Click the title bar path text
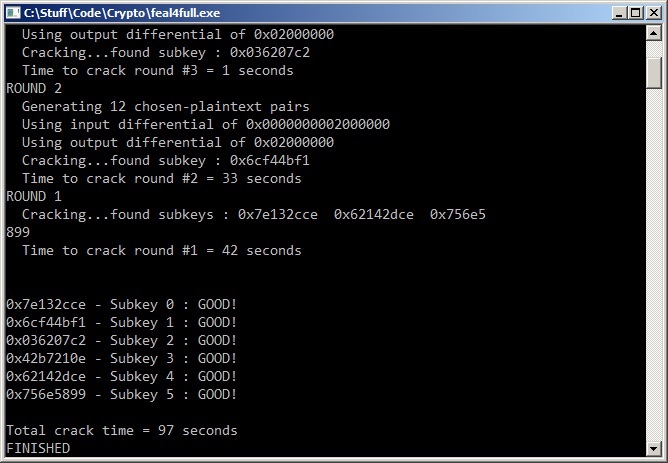Screen dimensions: 668x463 122,12
